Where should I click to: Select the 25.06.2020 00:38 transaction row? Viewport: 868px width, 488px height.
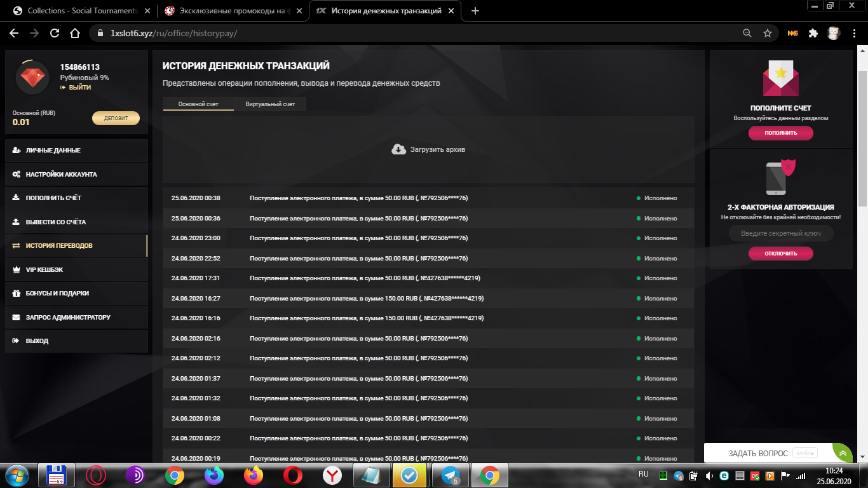428,198
